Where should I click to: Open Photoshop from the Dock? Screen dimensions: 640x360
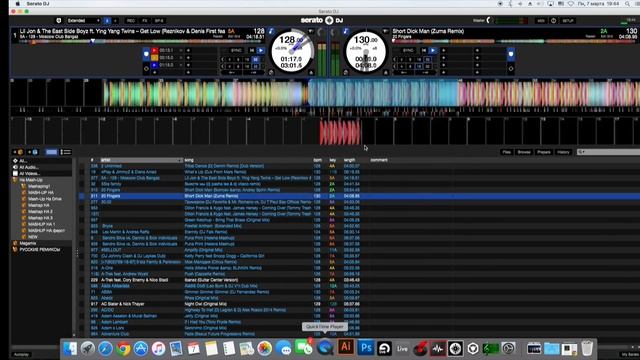pyautogui.click(x=366, y=348)
